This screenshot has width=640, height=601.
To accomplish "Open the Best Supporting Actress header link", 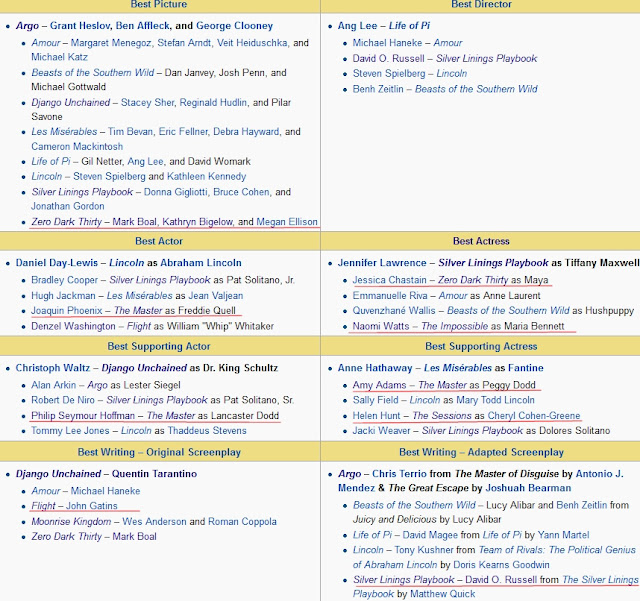I will click(x=481, y=346).
